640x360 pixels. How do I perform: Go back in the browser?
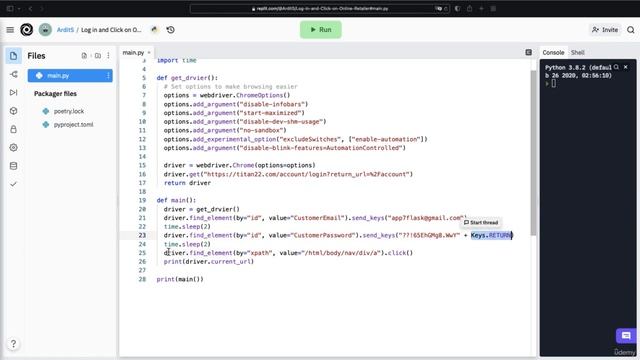(30, 9)
